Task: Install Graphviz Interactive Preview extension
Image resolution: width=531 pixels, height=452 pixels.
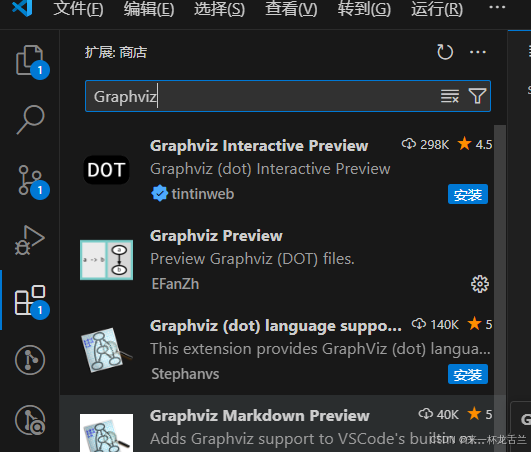Action: (468, 194)
